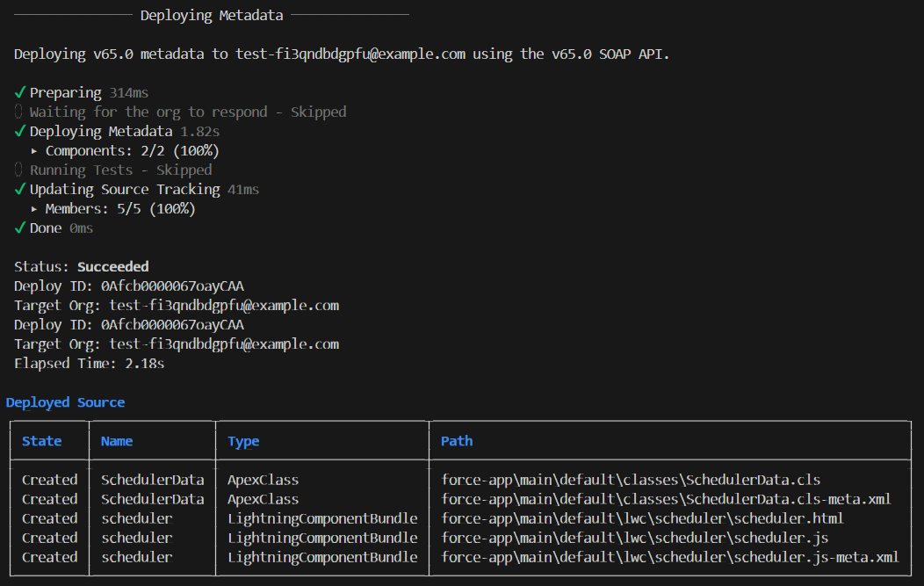Click the checkmark beside Updating Source Tracking
This screenshot has height=586, width=924.
(20, 189)
